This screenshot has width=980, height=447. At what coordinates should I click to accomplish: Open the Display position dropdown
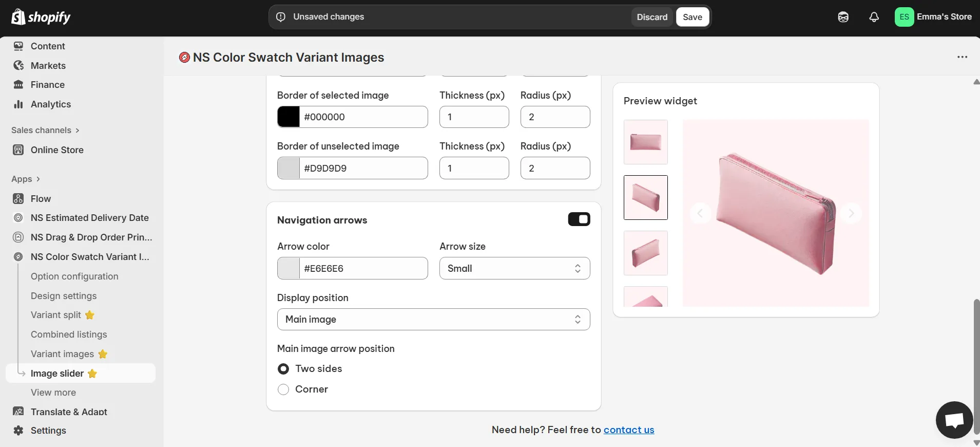tap(433, 320)
